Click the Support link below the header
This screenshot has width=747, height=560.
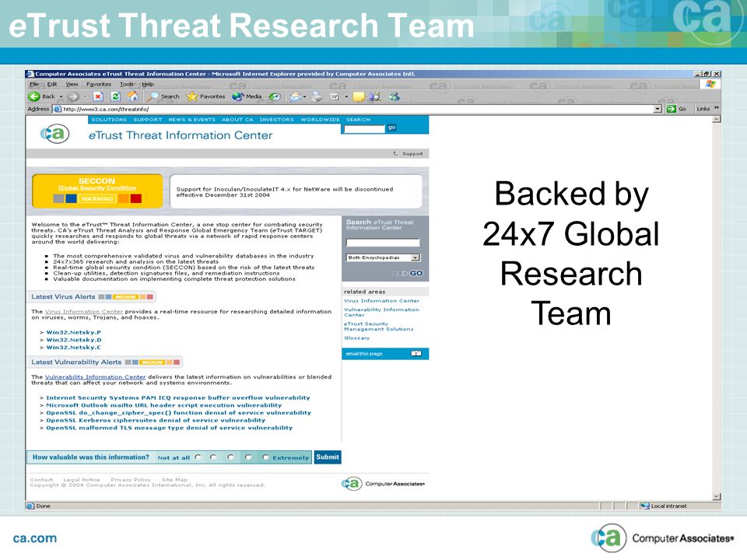pyautogui.click(x=412, y=154)
